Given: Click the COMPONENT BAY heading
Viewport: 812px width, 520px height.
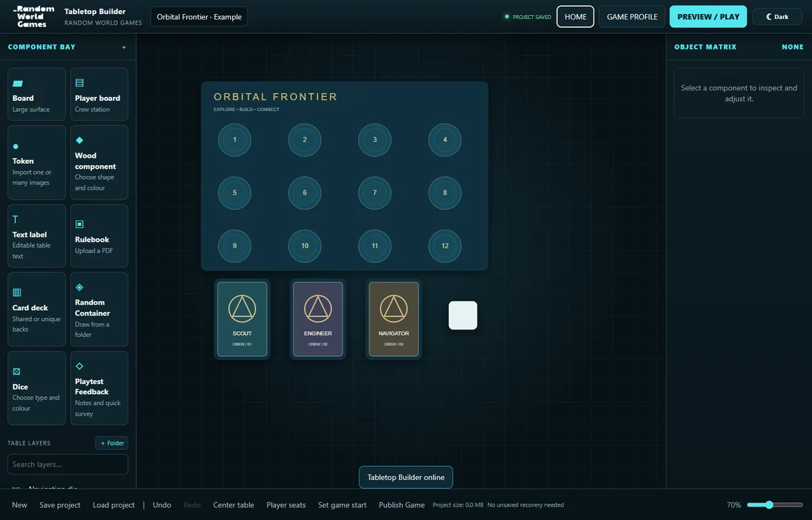Looking at the screenshot, I should pos(42,47).
